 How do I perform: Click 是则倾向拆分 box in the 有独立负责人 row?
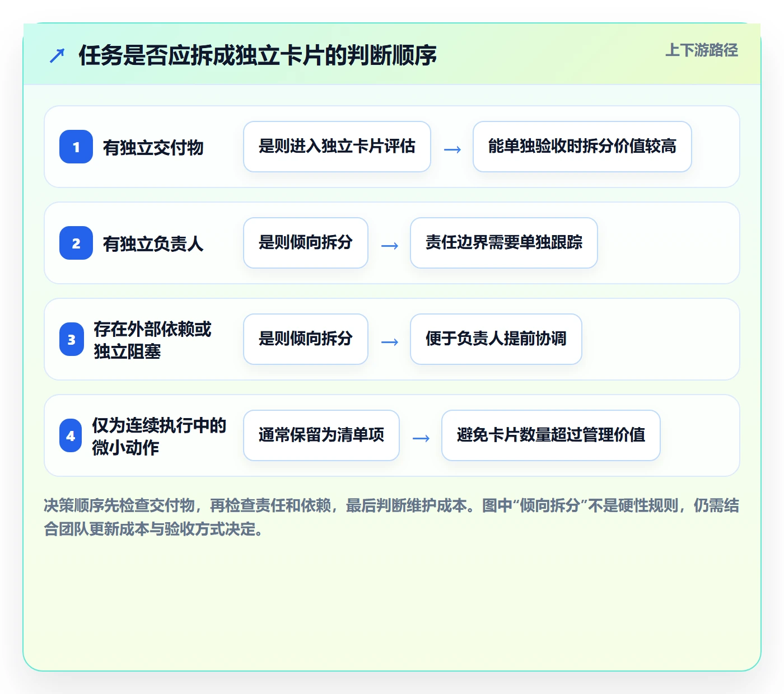pyautogui.click(x=306, y=243)
